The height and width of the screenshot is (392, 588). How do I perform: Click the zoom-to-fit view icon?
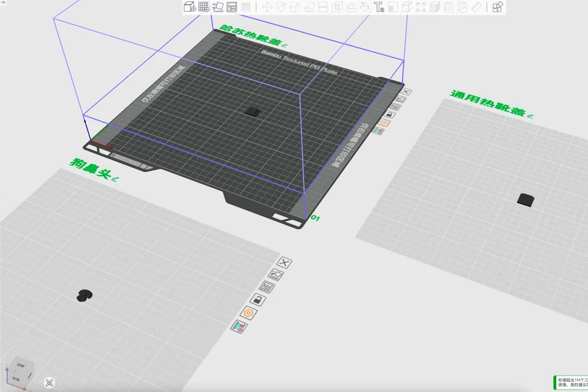tap(49, 383)
